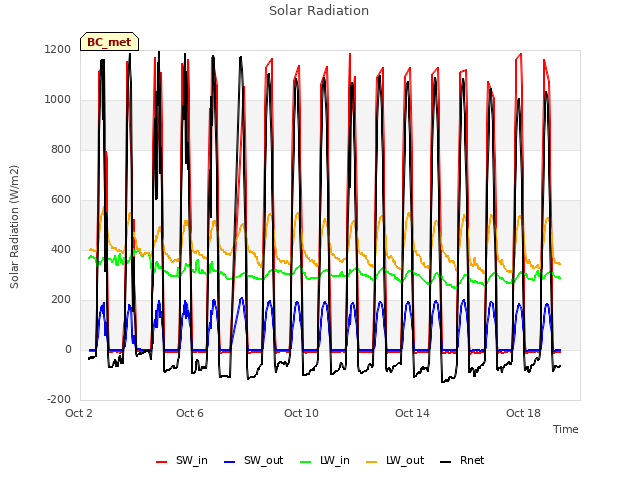Click the Time x-axis title
Viewport: 640px width, 480px height.
click(x=566, y=429)
